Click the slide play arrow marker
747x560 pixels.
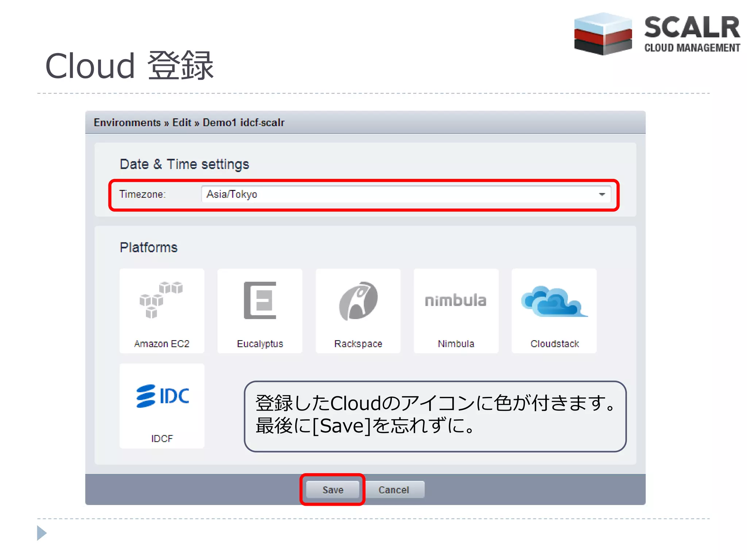[42, 533]
